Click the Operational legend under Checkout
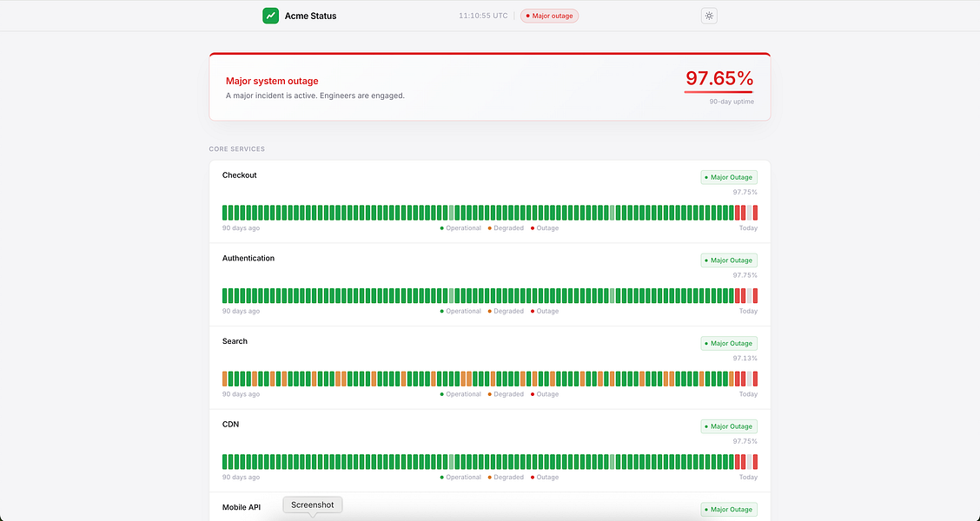Screen dimensions: 980x521 [x=460, y=228]
